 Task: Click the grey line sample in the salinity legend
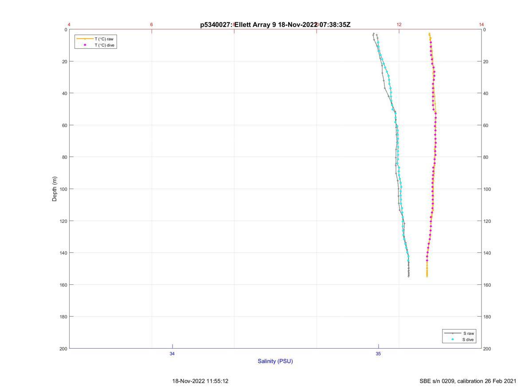(x=453, y=333)
